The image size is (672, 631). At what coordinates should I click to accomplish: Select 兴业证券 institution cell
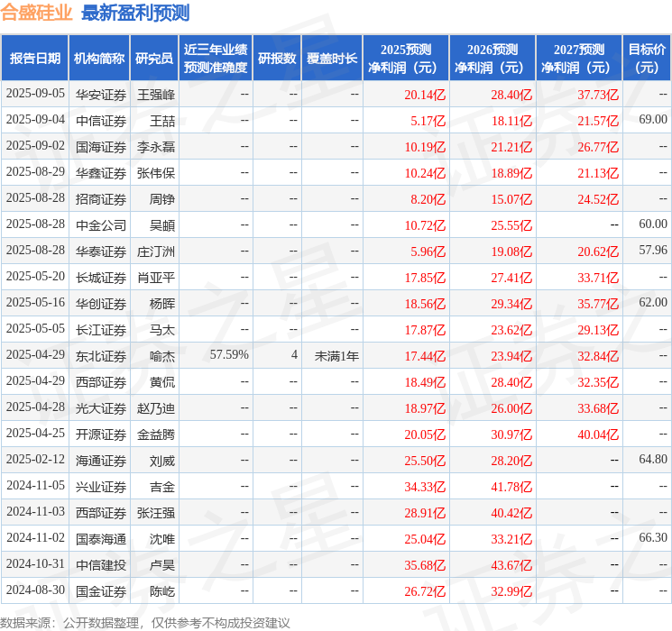101,487
